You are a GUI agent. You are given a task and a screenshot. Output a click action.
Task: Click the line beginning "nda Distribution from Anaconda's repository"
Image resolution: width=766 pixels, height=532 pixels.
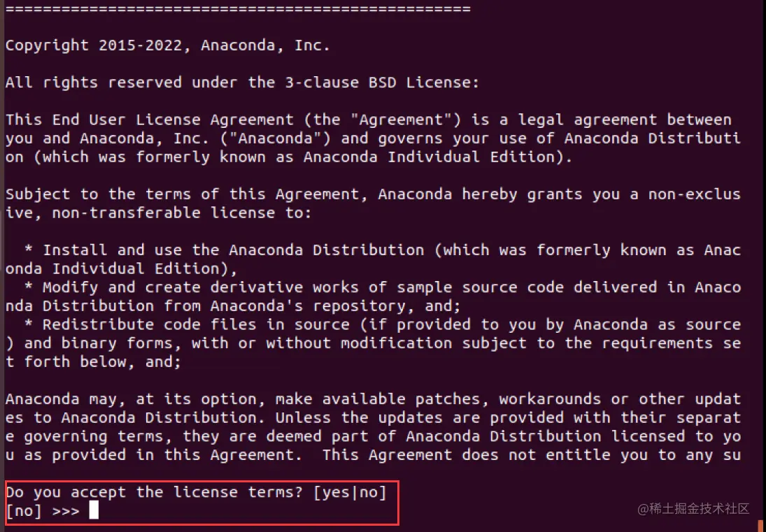(x=233, y=306)
